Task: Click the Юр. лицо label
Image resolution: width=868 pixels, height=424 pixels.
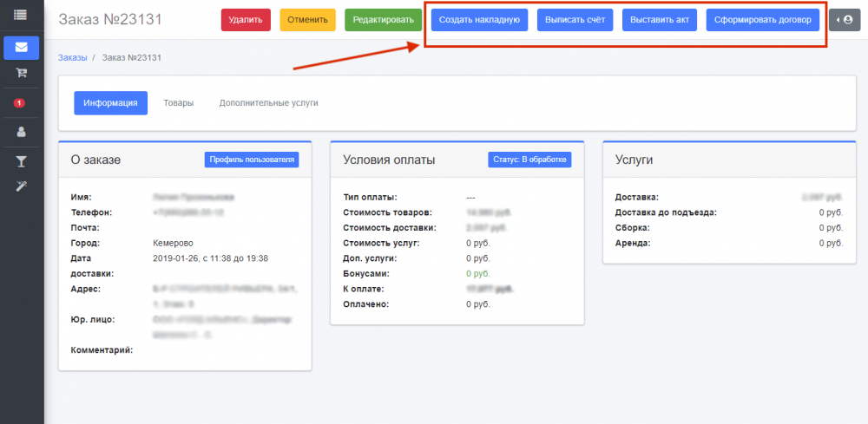Action: 93,320
